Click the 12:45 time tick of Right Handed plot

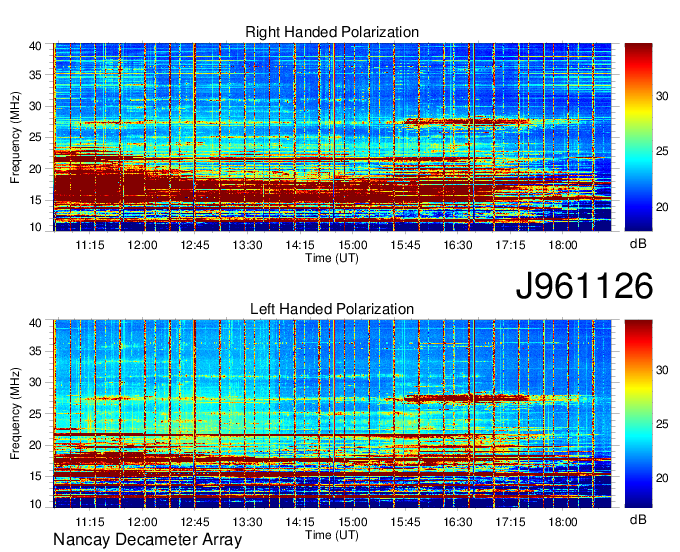point(195,245)
